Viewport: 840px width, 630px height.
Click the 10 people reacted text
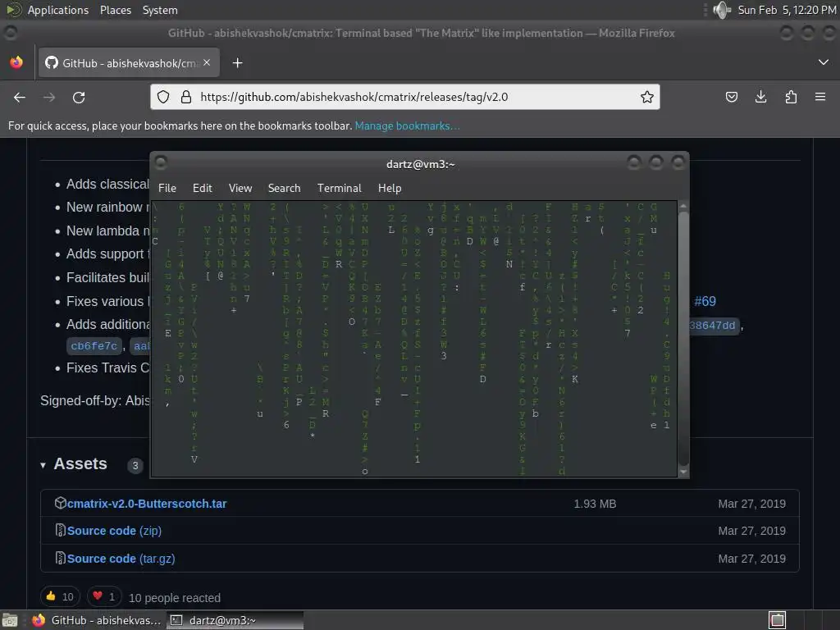175,598
